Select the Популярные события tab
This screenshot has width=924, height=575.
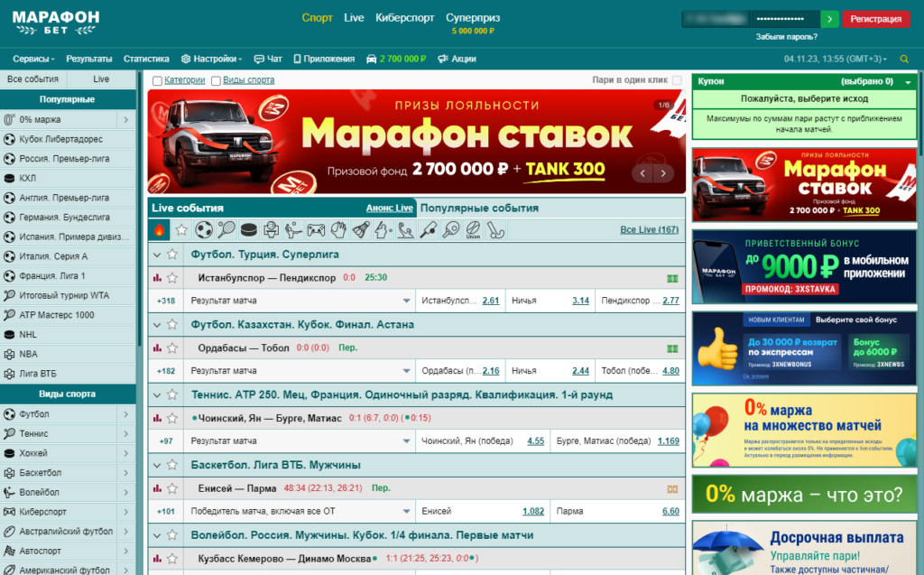(479, 209)
